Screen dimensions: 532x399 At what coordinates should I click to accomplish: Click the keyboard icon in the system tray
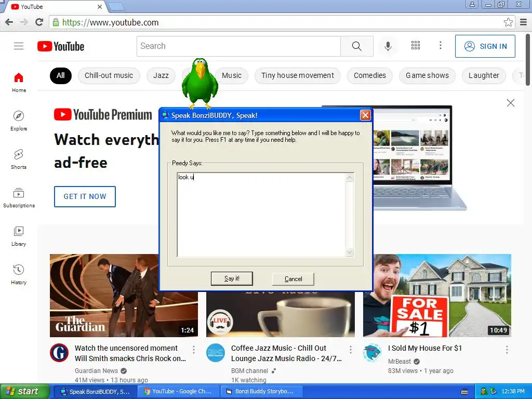click(464, 392)
